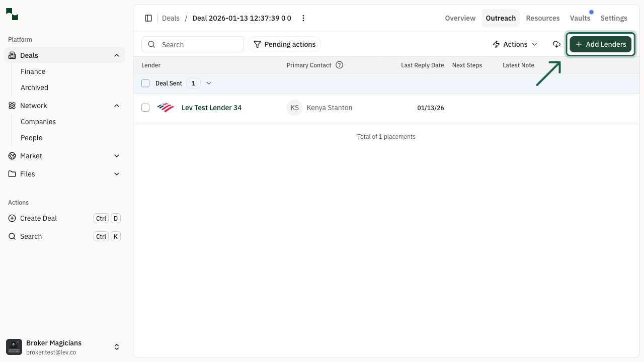
Task: Click the Lev logo in top left corner
Action: tap(12, 15)
